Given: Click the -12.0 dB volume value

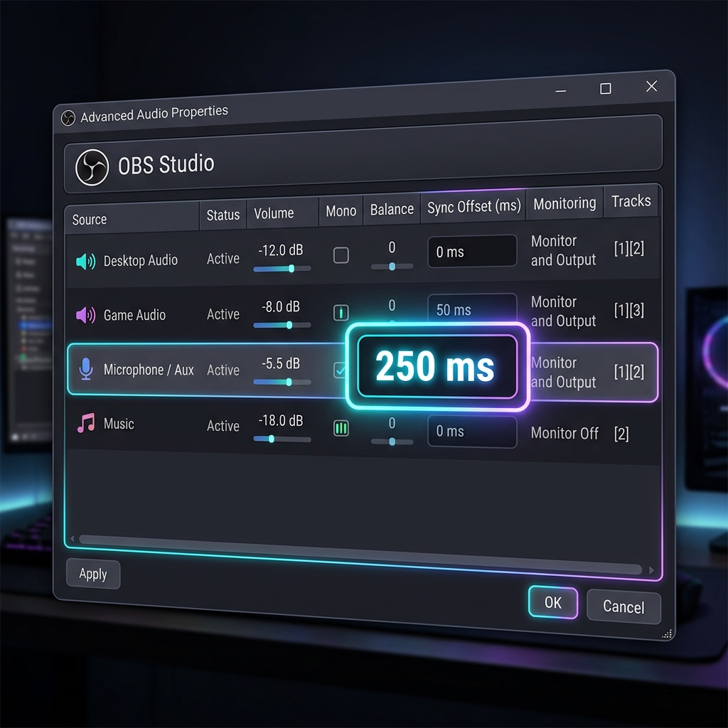Looking at the screenshot, I should (x=280, y=250).
